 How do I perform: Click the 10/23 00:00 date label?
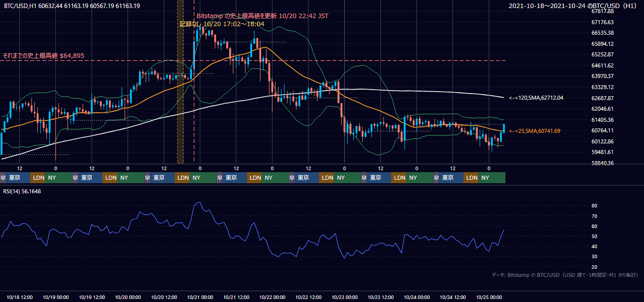click(345, 297)
